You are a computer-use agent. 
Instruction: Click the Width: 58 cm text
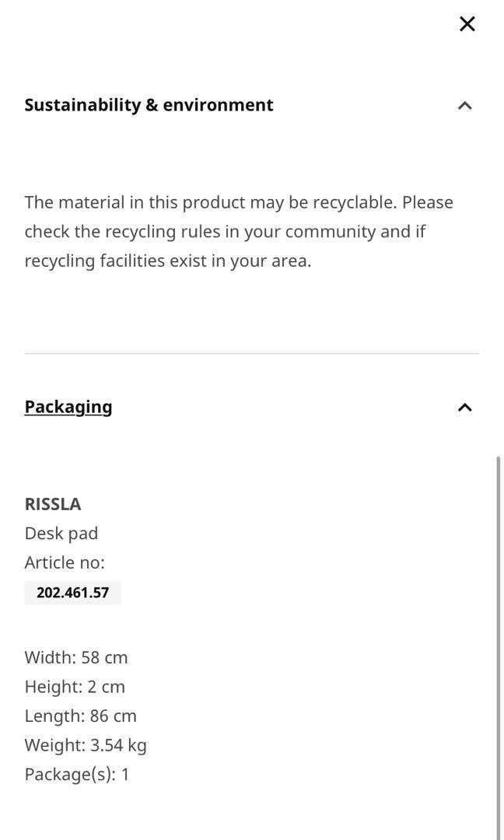point(75,657)
